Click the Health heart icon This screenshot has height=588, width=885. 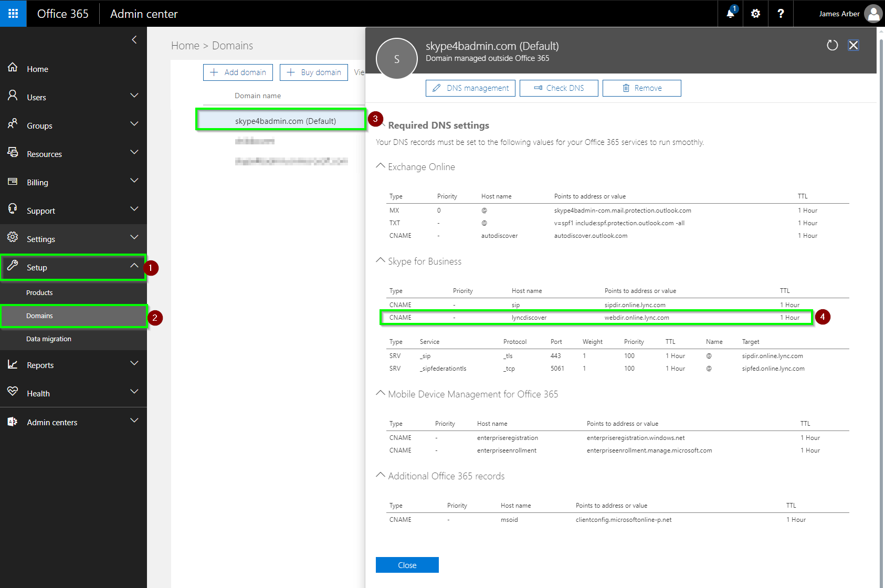13,392
